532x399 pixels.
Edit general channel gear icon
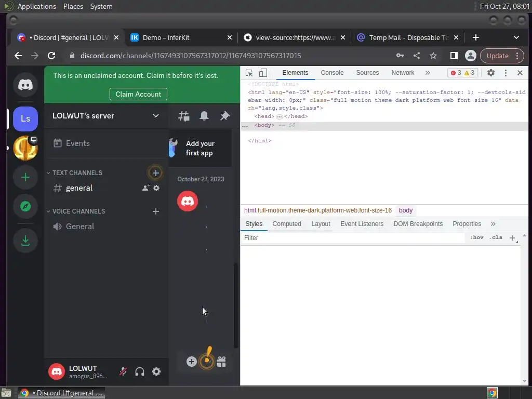coord(156,188)
